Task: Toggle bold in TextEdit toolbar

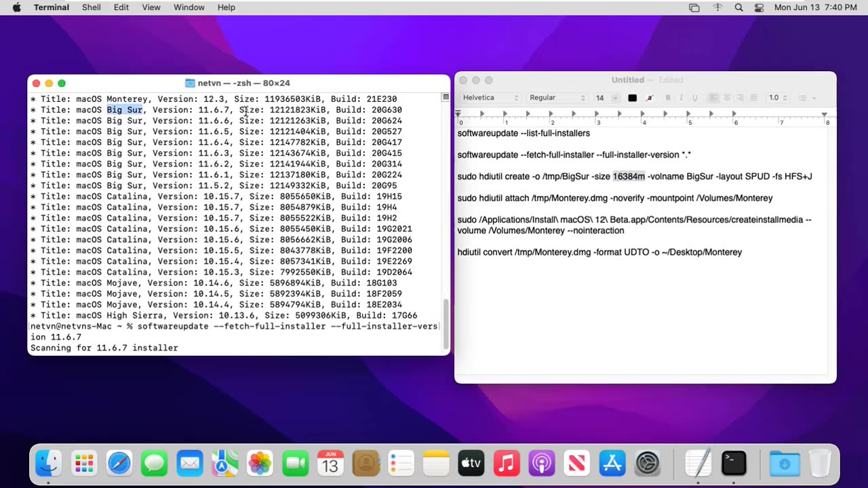Action: (x=668, y=98)
